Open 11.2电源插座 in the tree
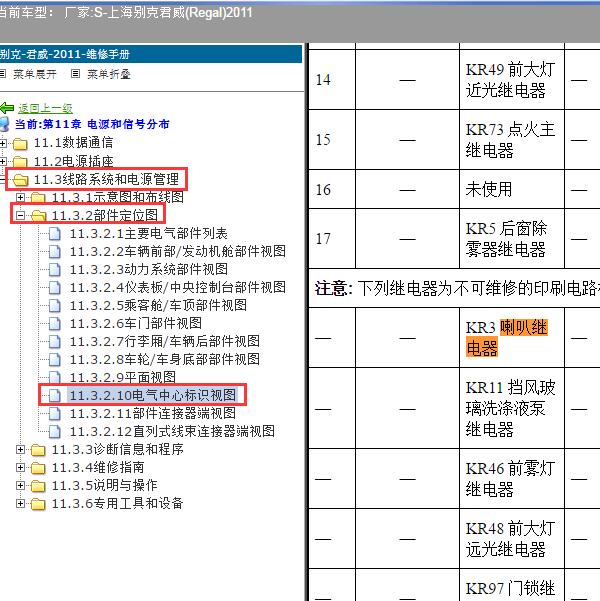Viewport: 600px width, 601px height. 73,161
